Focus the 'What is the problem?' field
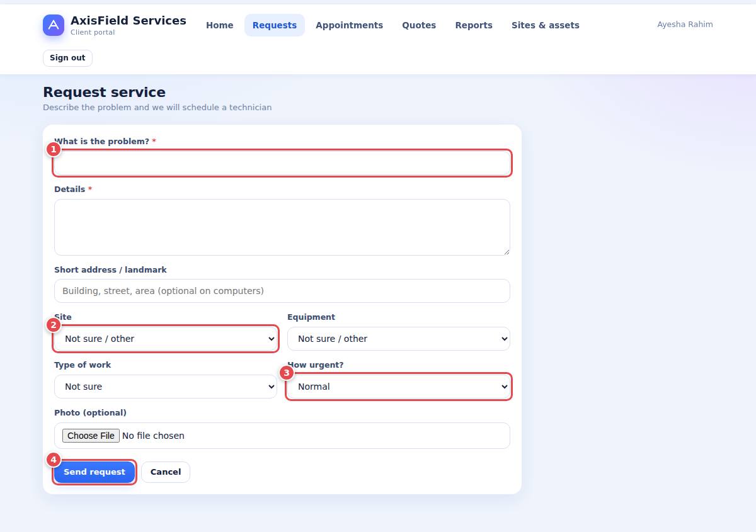The height and width of the screenshot is (532, 756). point(282,163)
